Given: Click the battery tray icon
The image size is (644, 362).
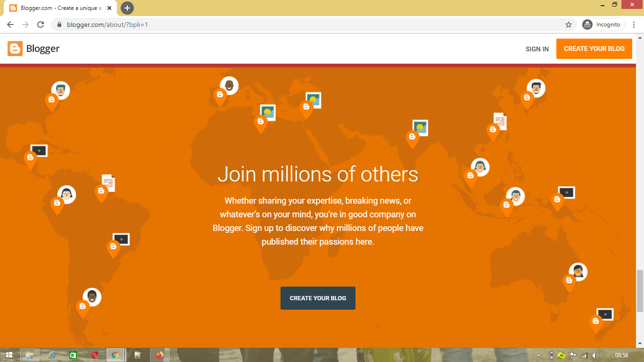Looking at the screenshot, I should click(x=551, y=355).
